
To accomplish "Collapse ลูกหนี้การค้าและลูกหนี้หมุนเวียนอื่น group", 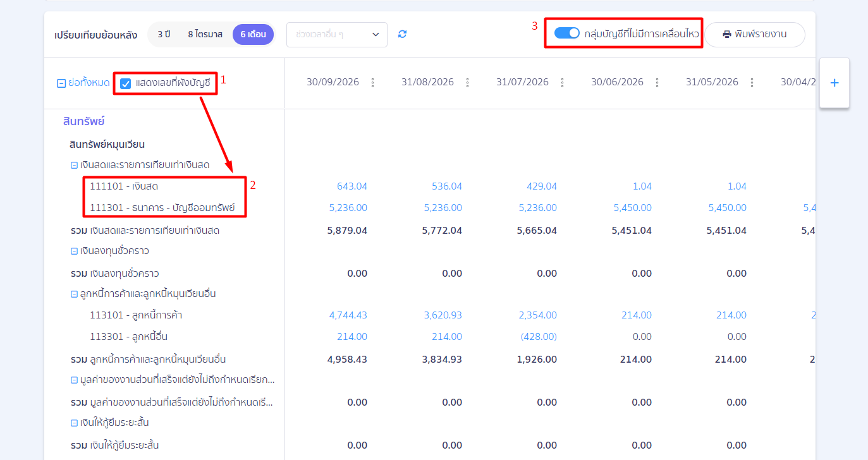I will (74, 294).
